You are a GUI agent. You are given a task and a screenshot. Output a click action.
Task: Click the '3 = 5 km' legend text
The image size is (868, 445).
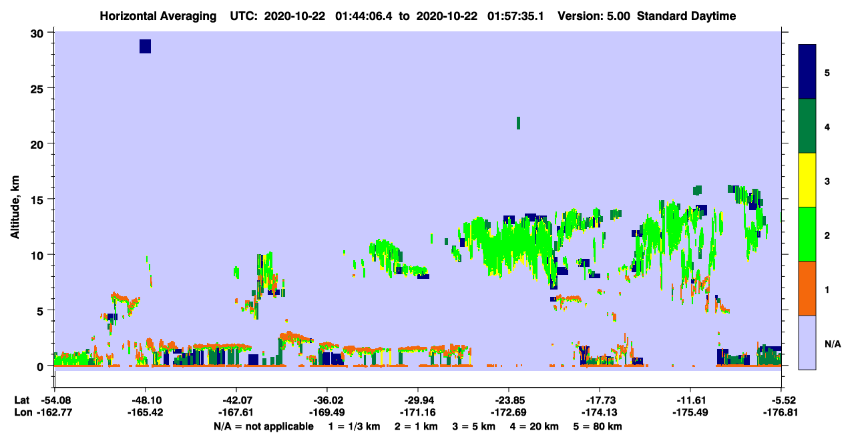[x=474, y=426]
